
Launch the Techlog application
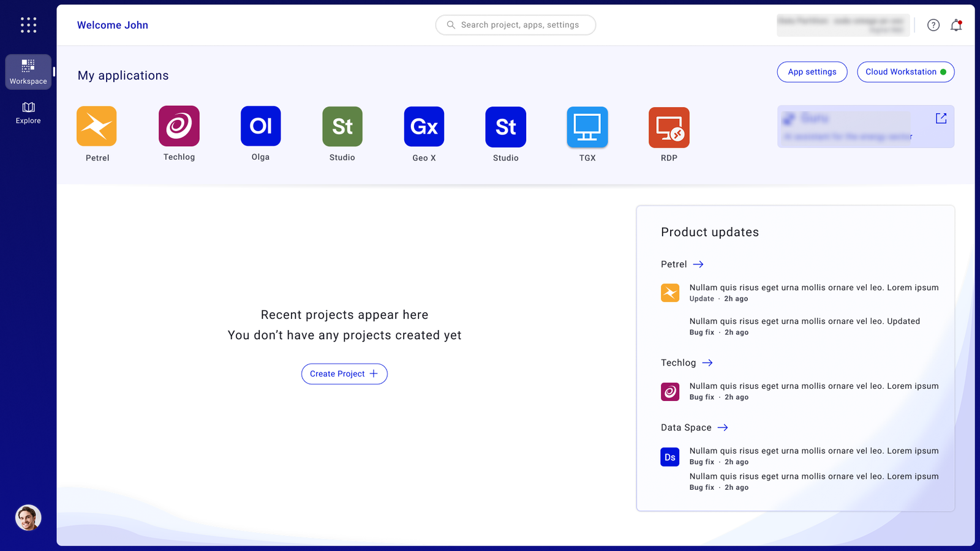(x=179, y=126)
